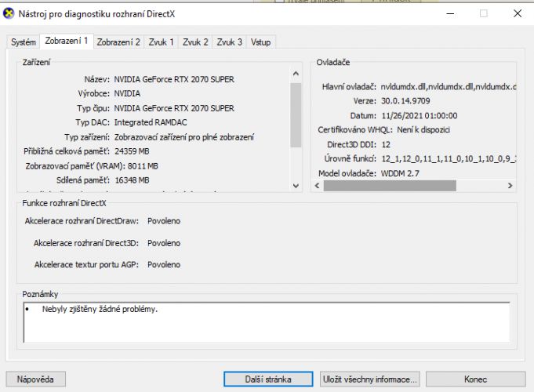Click the disabled maximize window button
Image resolution: width=534 pixels, height=392 pixels.
(483, 13)
